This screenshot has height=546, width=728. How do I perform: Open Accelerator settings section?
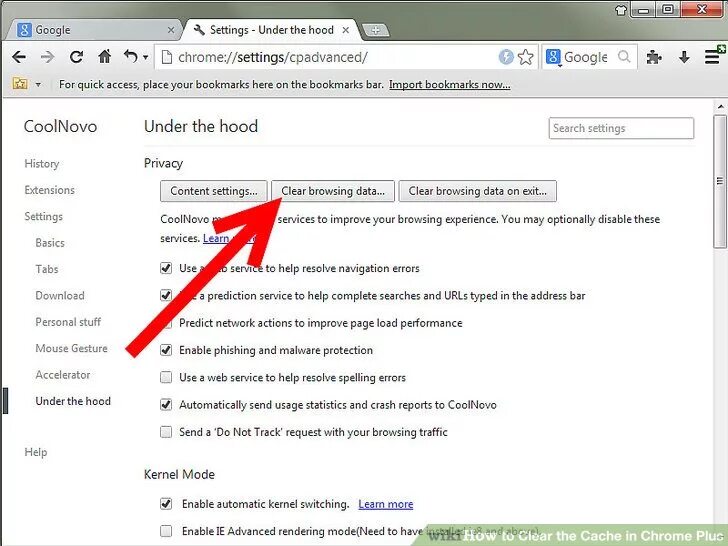point(63,375)
